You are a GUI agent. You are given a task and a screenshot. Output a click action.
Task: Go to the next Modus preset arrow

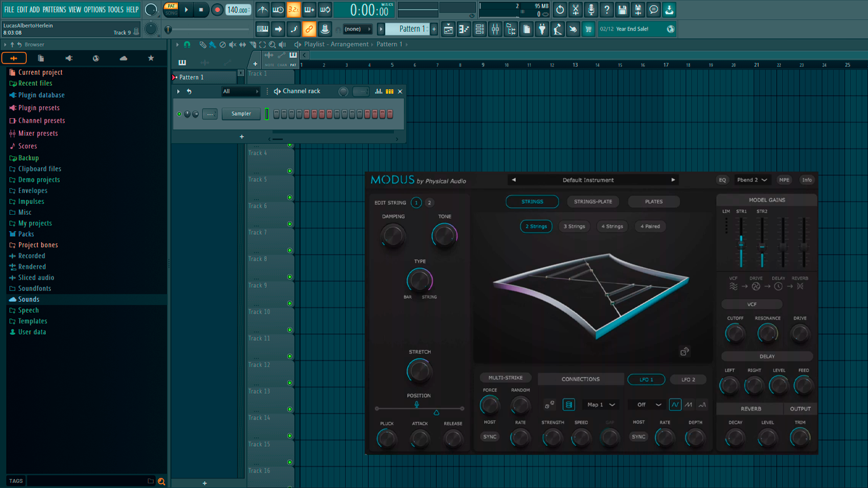673,180
